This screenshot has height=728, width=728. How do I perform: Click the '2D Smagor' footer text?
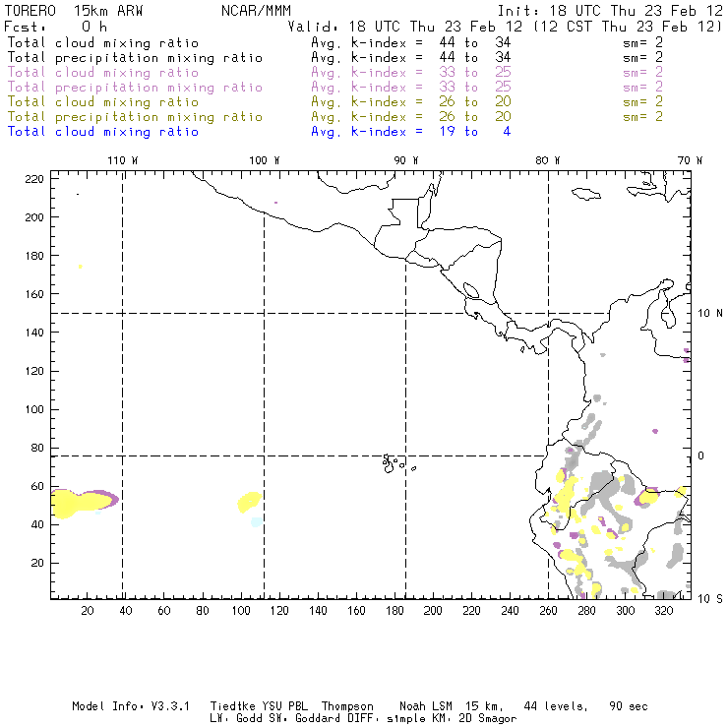(487, 719)
